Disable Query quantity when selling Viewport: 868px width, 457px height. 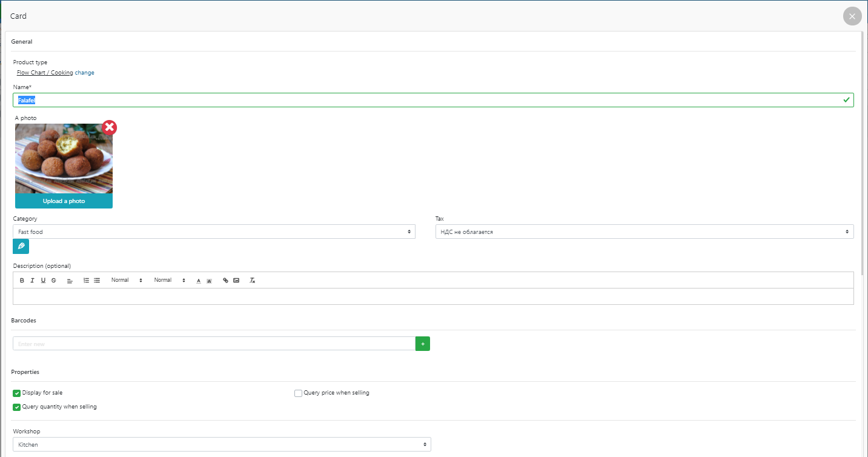tap(17, 407)
